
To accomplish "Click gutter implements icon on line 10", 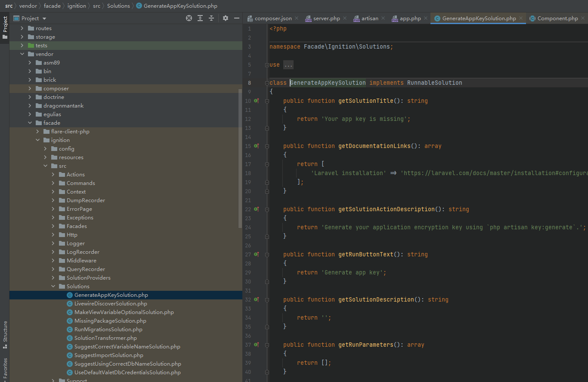I will (256, 101).
